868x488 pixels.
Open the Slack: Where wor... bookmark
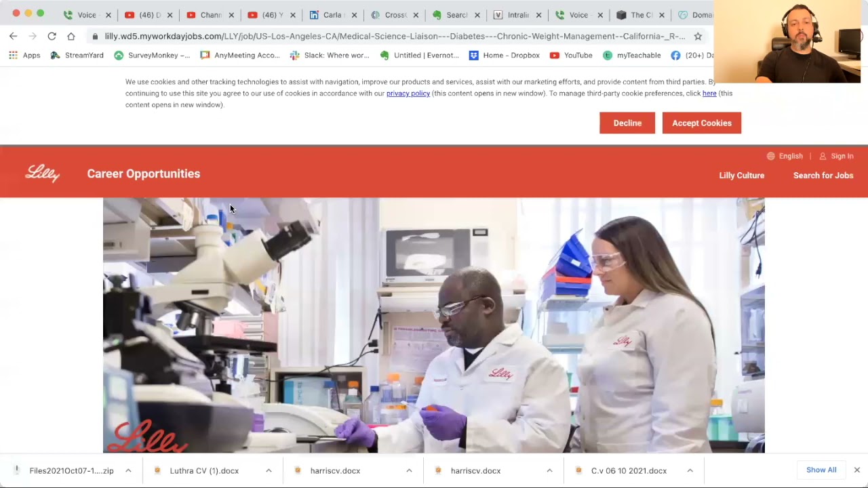click(x=330, y=55)
